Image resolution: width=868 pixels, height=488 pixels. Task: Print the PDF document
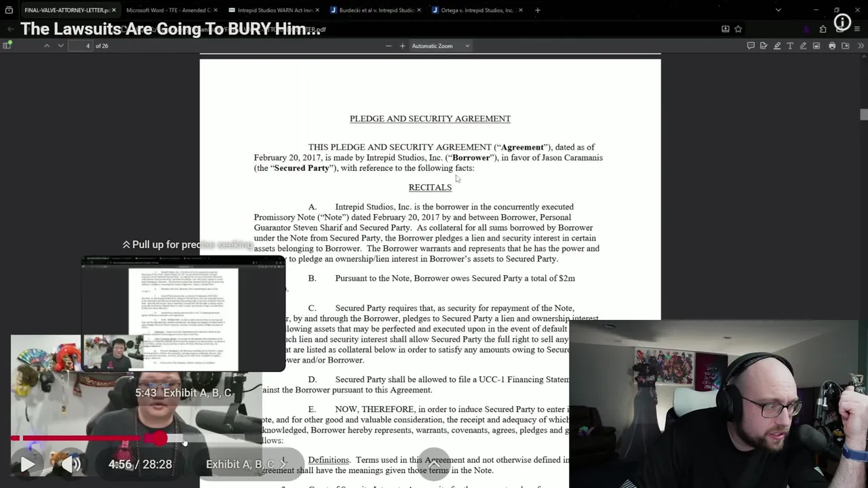[x=832, y=45]
